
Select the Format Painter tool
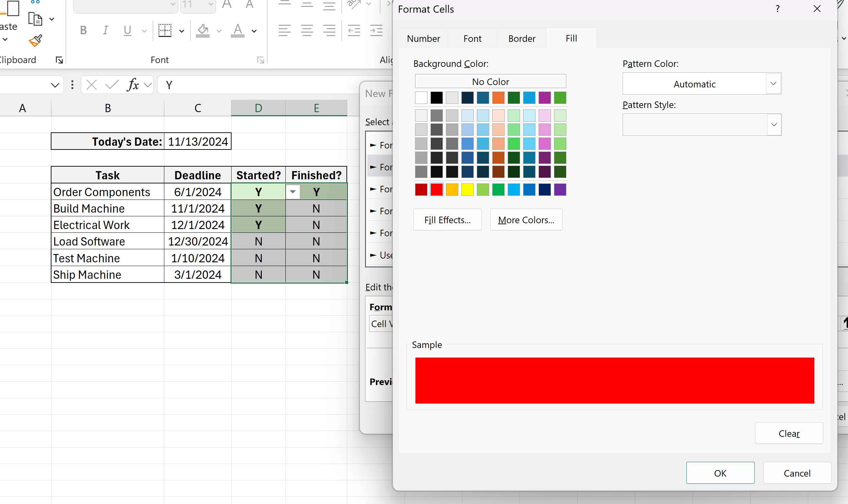pos(35,41)
